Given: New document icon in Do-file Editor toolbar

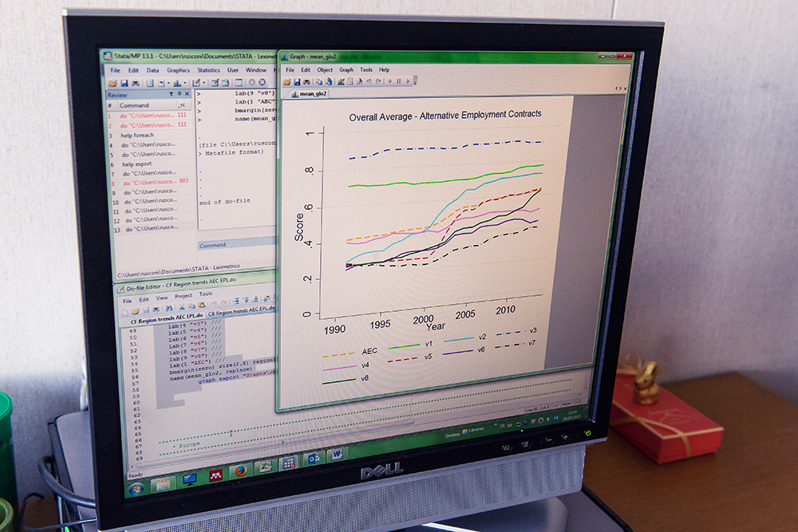Looking at the screenshot, I should (125, 313).
